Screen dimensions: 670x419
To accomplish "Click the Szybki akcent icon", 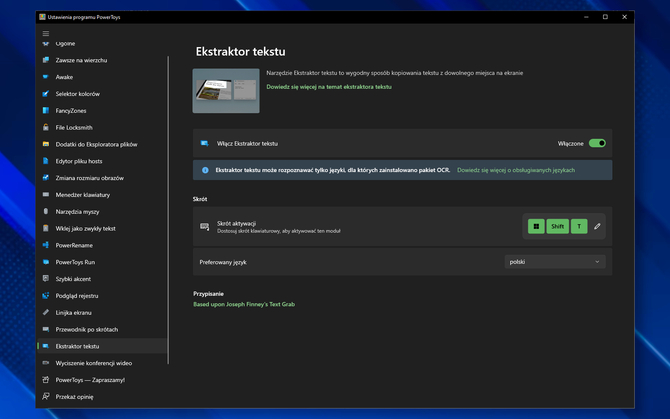I will pos(46,279).
